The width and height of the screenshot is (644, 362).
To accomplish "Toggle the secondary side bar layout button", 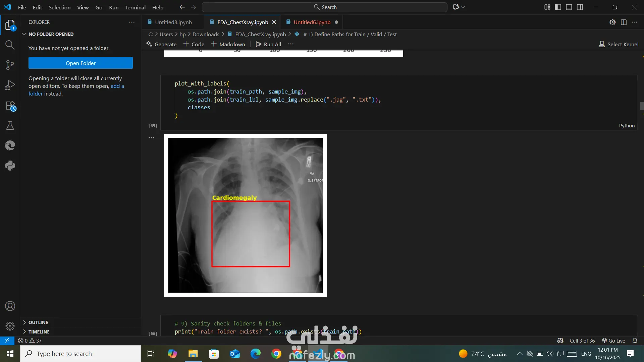I will click(x=580, y=7).
